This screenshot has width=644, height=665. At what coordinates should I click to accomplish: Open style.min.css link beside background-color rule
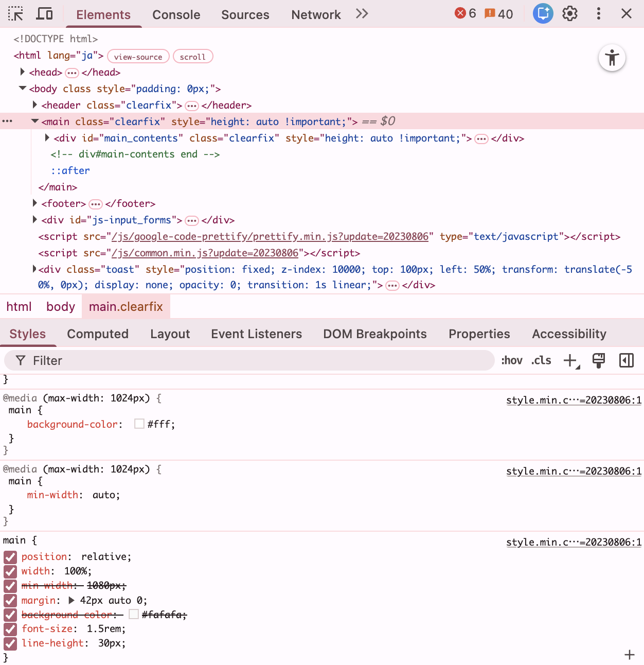tap(574, 400)
